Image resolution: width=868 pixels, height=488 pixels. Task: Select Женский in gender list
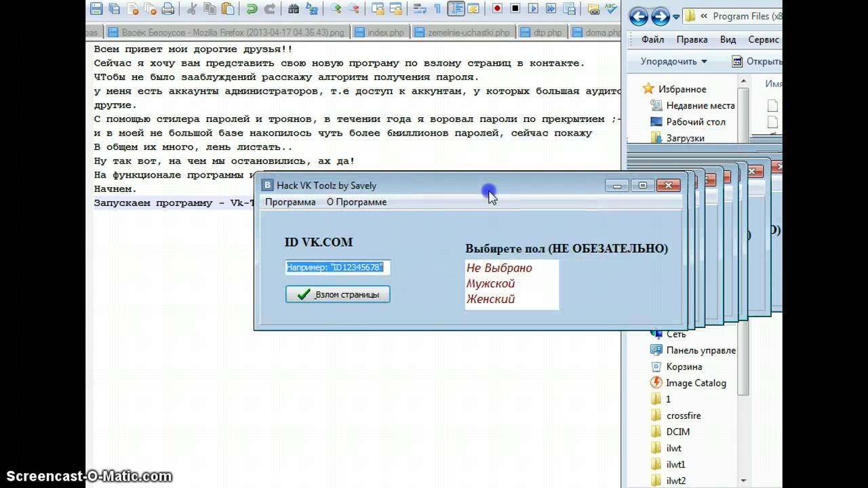tap(491, 299)
